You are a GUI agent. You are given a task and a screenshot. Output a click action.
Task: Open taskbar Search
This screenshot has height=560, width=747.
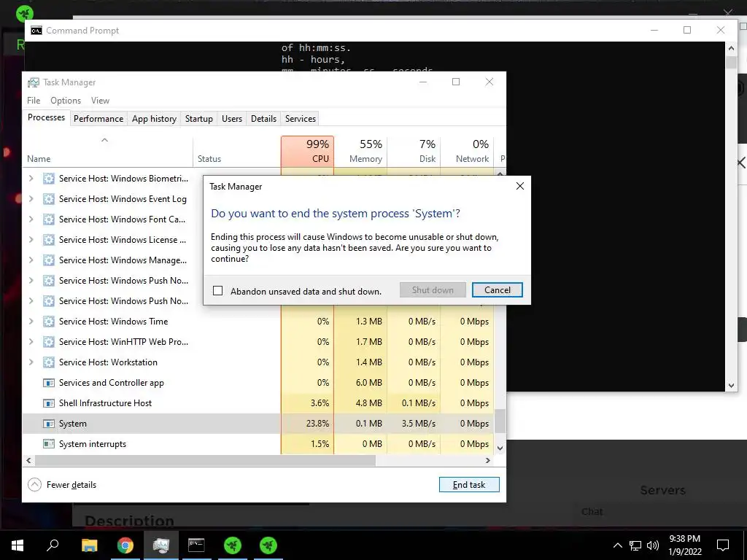pyautogui.click(x=53, y=545)
